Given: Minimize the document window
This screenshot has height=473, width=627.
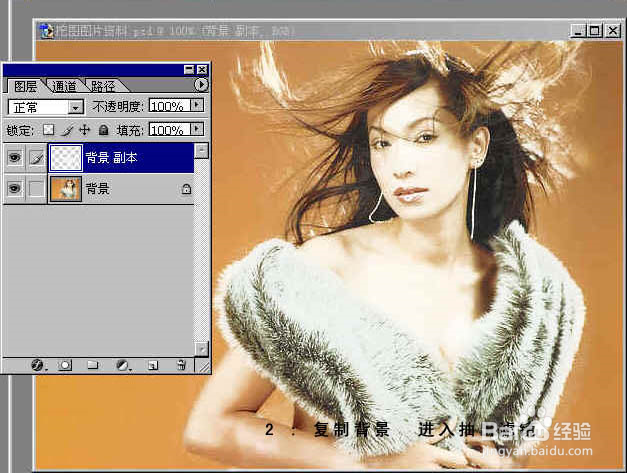Looking at the screenshot, I should click(577, 31).
